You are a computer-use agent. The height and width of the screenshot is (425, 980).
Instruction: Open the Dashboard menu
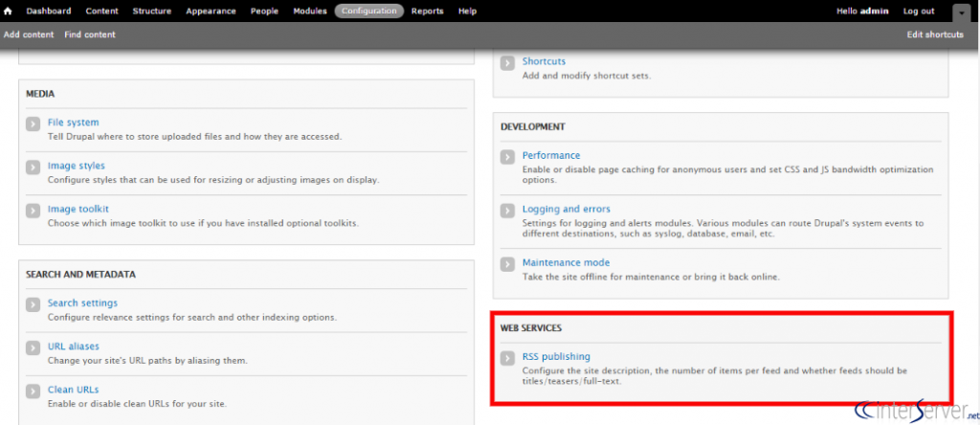[49, 11]
